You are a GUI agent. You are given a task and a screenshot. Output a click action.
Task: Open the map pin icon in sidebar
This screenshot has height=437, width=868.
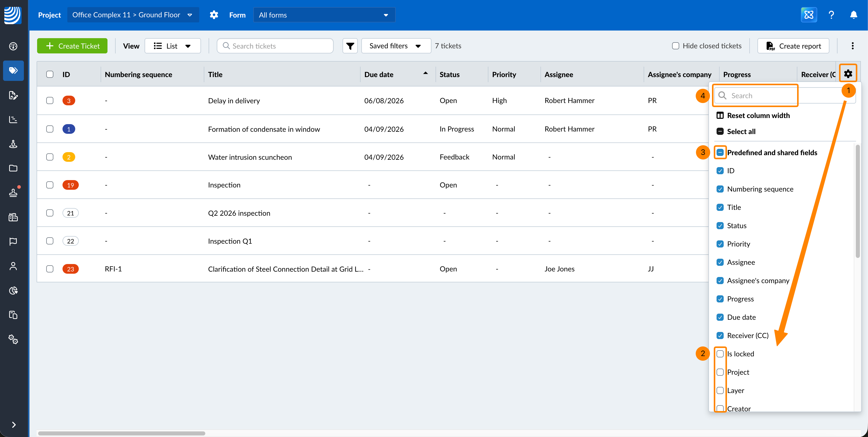[x=13, y=144]
